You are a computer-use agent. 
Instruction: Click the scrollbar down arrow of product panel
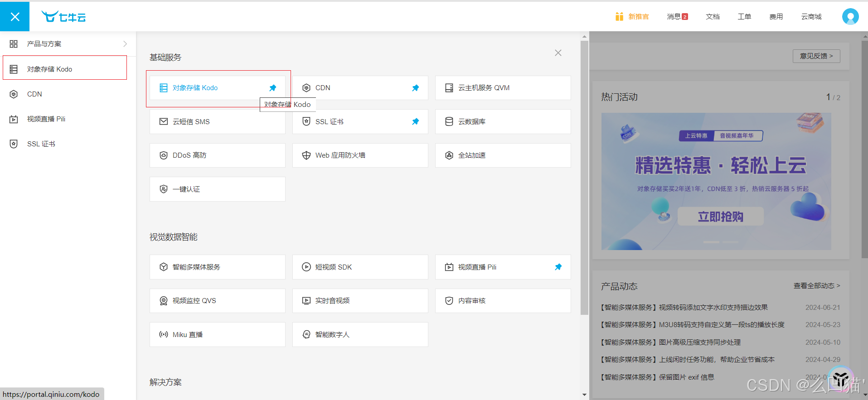point(584,395)
